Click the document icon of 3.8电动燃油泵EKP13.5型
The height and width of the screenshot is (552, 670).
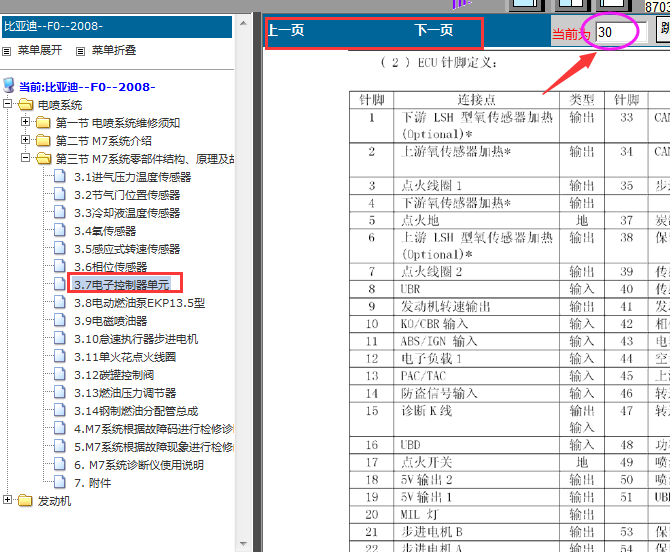click(x=60, y=302)
